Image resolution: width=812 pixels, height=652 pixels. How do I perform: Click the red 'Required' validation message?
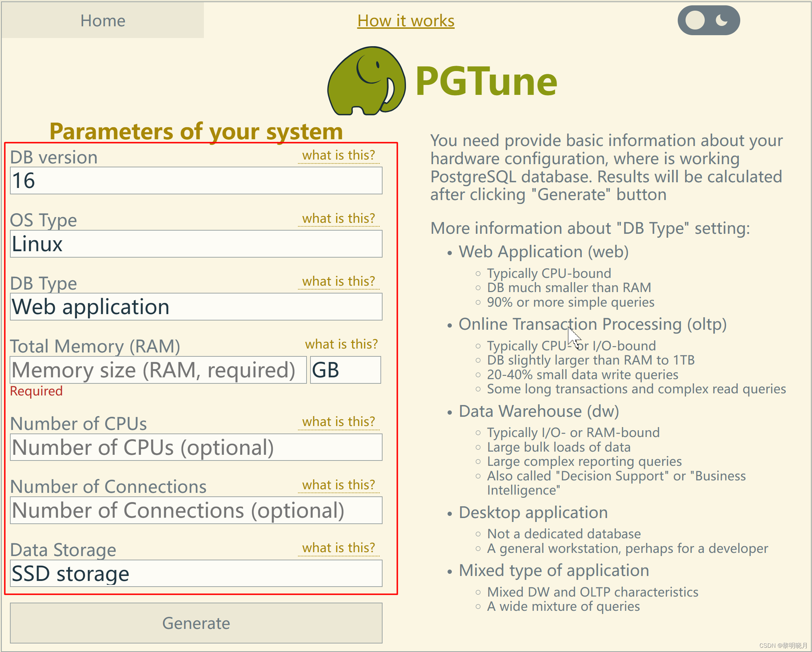(36, 391)
